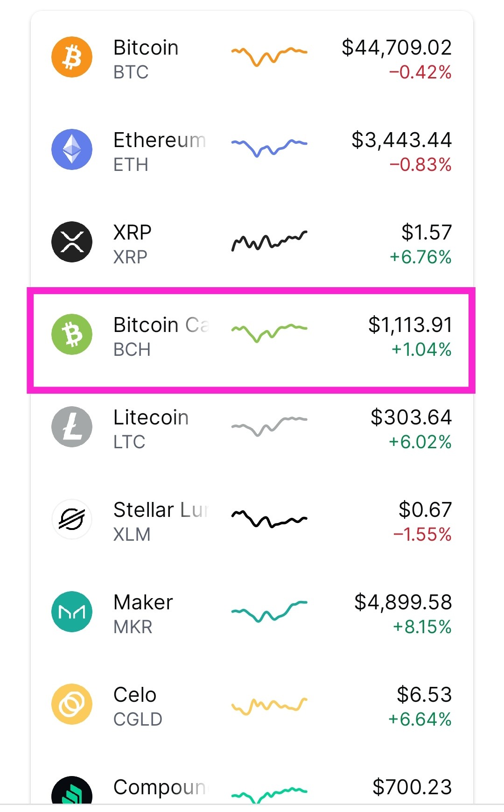
Task: Select the Compound $700.23 price
Action: click(x=412, y=787)
